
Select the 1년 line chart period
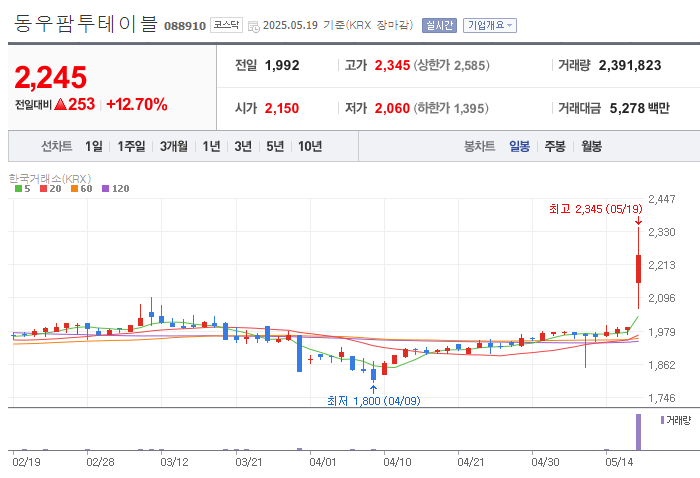pos(211,146)
